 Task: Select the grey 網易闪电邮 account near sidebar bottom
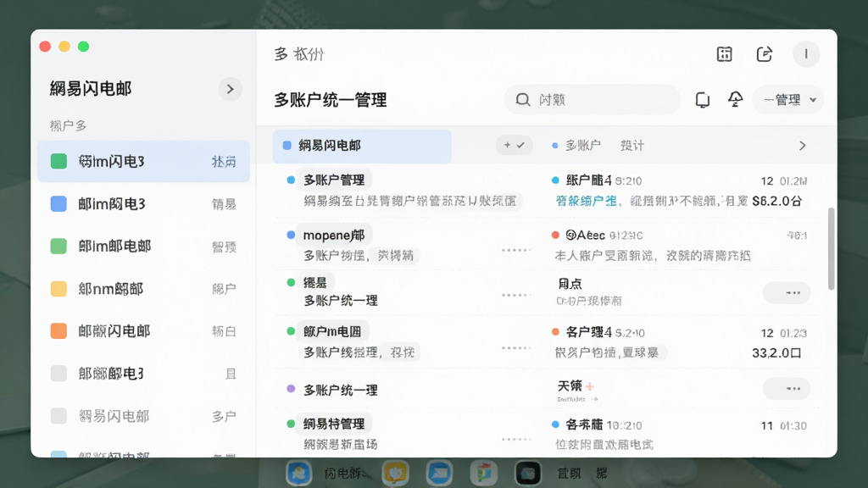tap(143, 415)
